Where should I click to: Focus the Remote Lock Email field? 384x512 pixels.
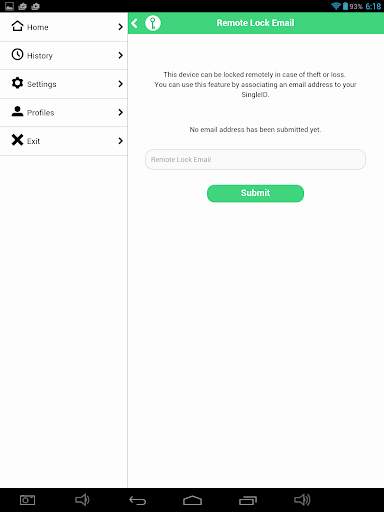pos(255,159)
